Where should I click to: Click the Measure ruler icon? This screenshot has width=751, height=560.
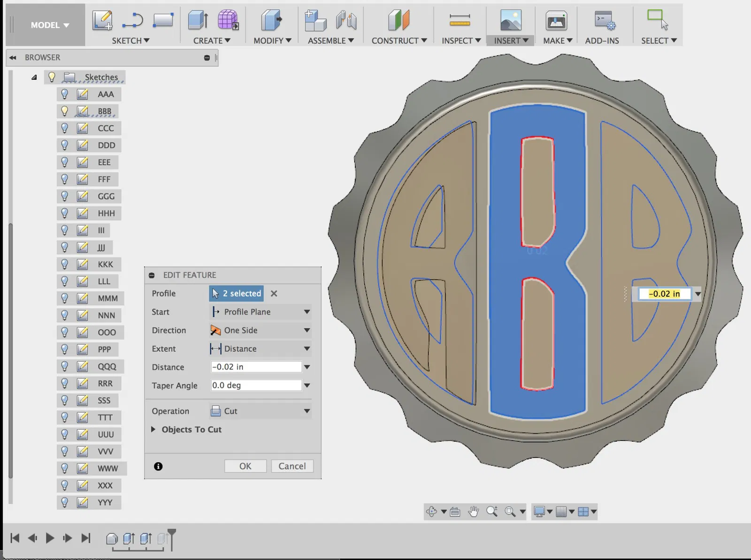click(x=460, y=20)
